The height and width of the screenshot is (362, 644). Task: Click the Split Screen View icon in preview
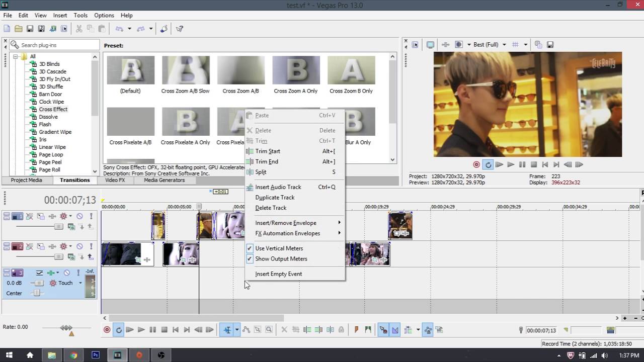458,44
